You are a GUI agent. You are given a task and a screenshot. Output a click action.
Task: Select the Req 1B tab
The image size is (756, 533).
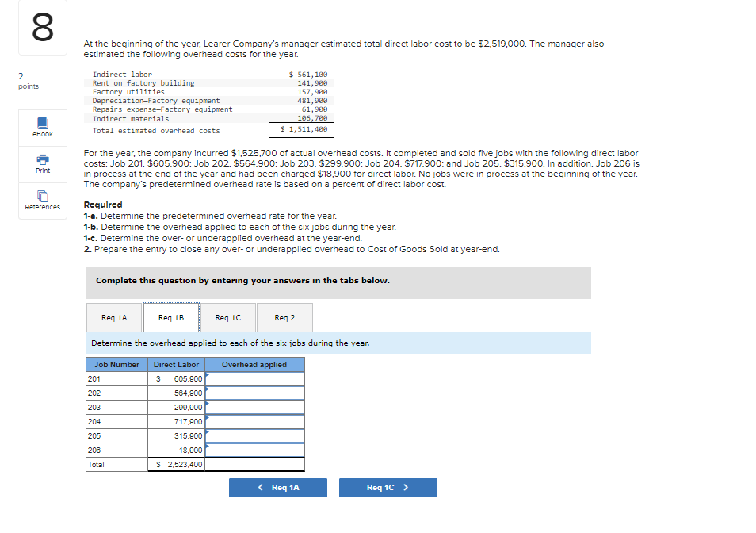[171, 317]
